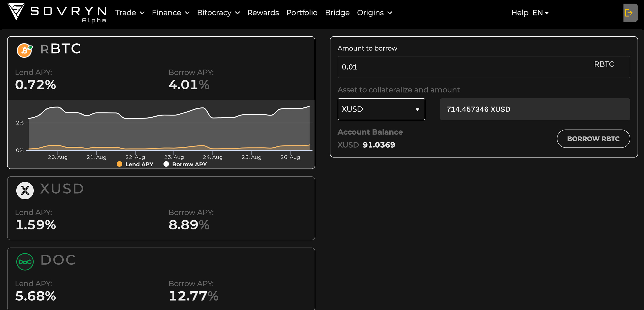Expand the Origins menu
The height and width of the screenshot is (310, 644).
[x=375, y=12]
